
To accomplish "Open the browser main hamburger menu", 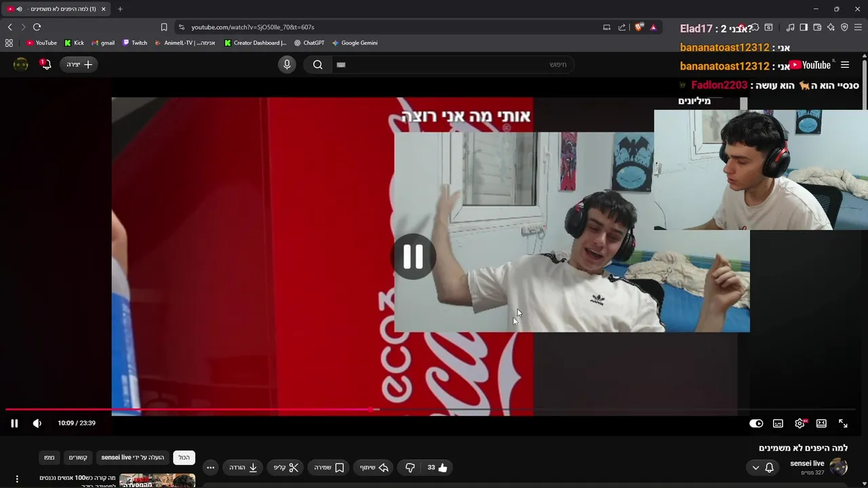I will [x=858, y=27].
